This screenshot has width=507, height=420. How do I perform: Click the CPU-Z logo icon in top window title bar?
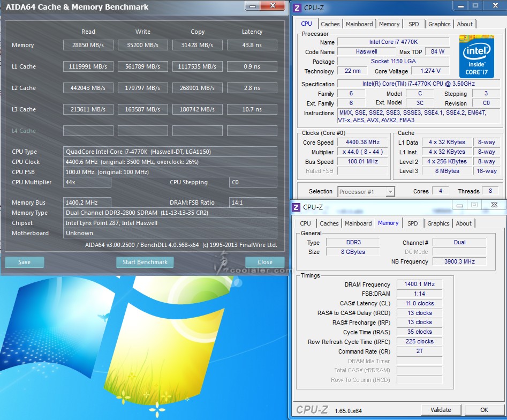pyautogui.click(x=297, y=7)
